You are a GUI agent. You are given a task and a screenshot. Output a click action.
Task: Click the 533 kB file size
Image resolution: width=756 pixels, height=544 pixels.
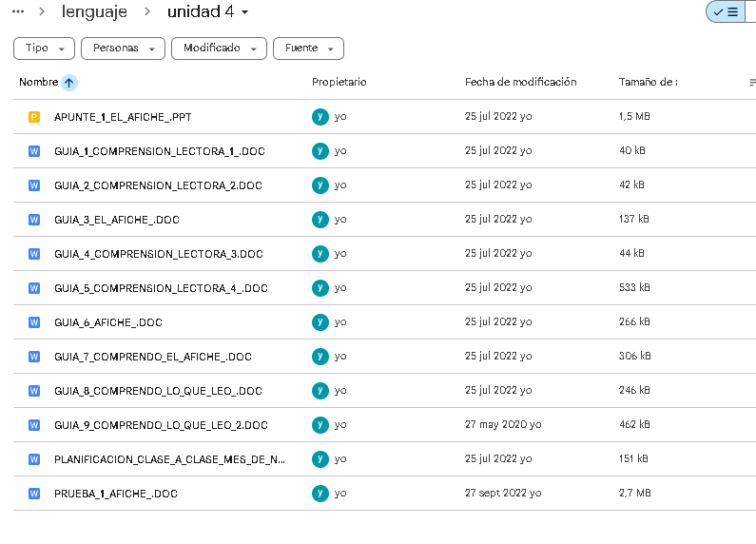[634, 287]
